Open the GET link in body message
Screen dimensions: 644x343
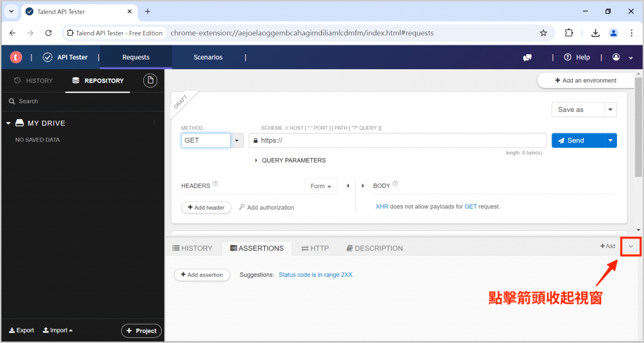coord(470,206)
